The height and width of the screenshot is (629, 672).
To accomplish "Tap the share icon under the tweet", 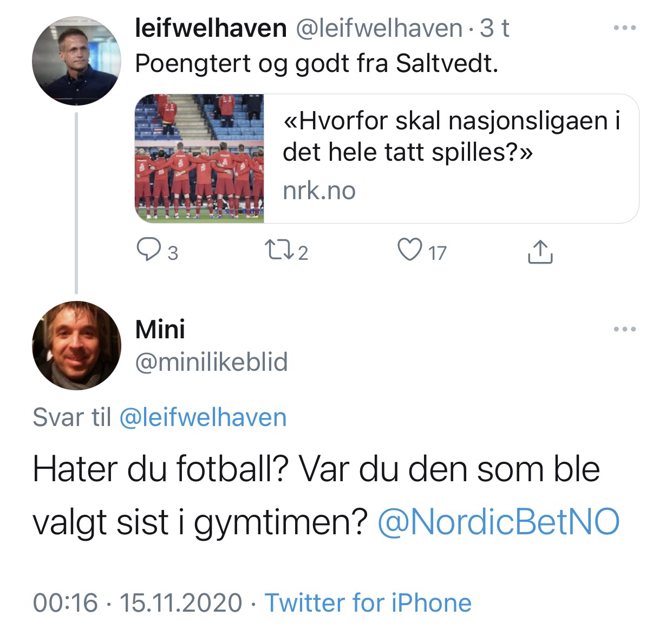I will coord(539,252).
